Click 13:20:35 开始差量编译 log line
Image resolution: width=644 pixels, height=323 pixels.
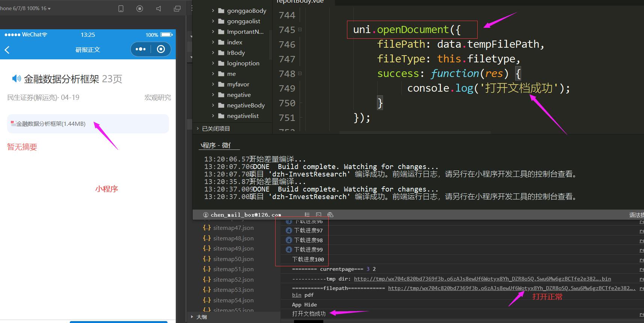255,182
